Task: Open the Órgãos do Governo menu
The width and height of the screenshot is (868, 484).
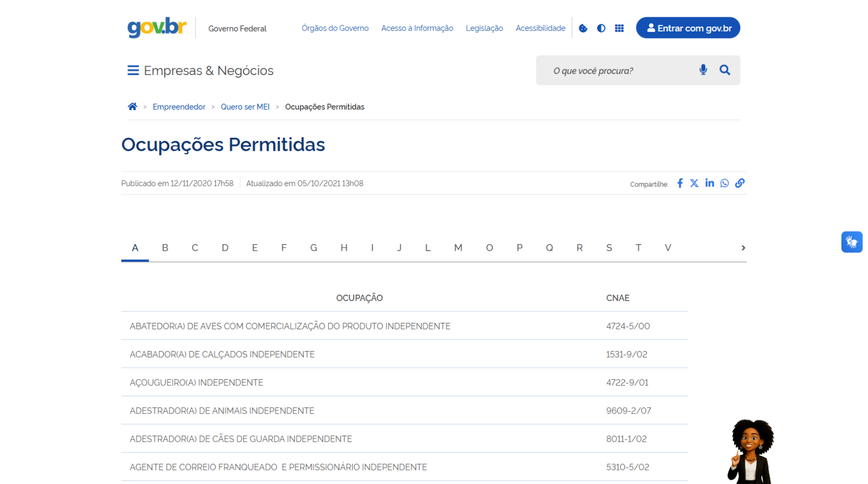Action: pyautogui.click(x=335, y=28)
